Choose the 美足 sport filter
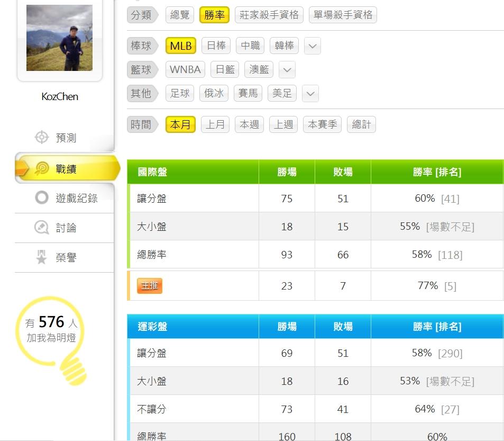Screen dimensions: 504x441 coord(282,93)
